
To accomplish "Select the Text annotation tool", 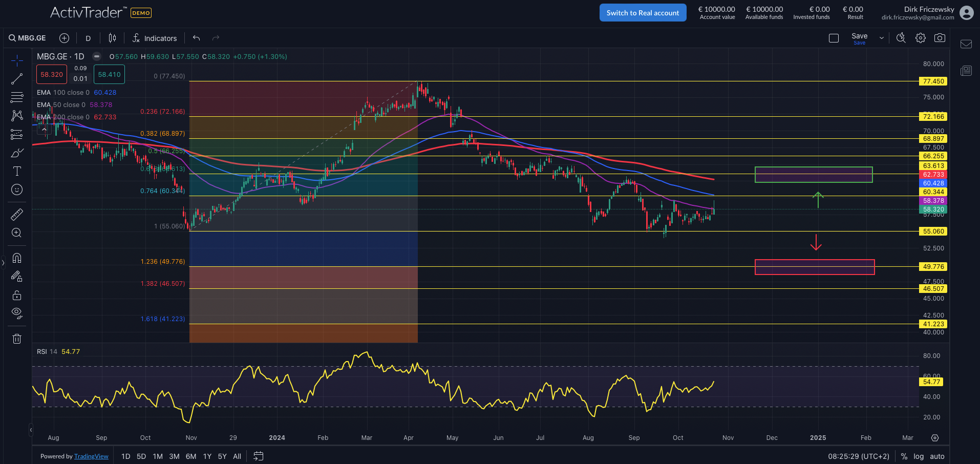I will pos(17,171).
